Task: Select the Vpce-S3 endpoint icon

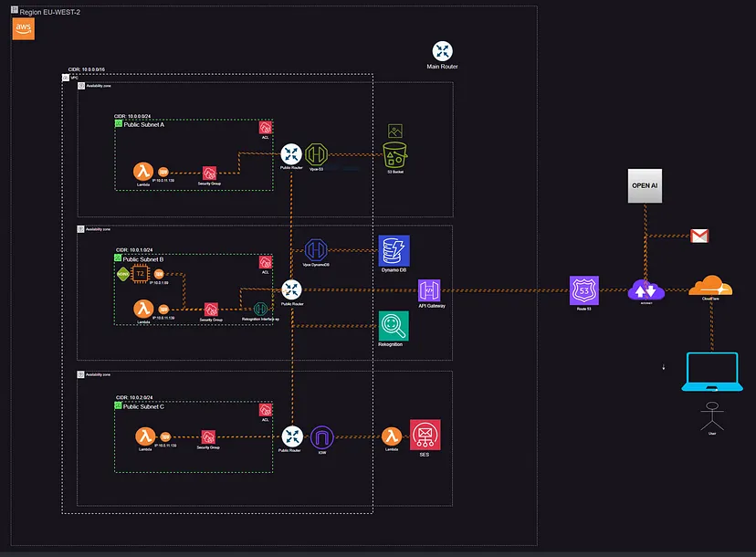Action: coord(316,154)
